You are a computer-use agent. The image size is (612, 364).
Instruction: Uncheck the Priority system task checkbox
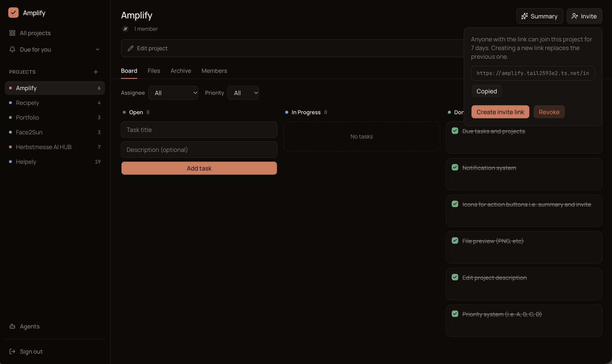(x=455, y=314)
